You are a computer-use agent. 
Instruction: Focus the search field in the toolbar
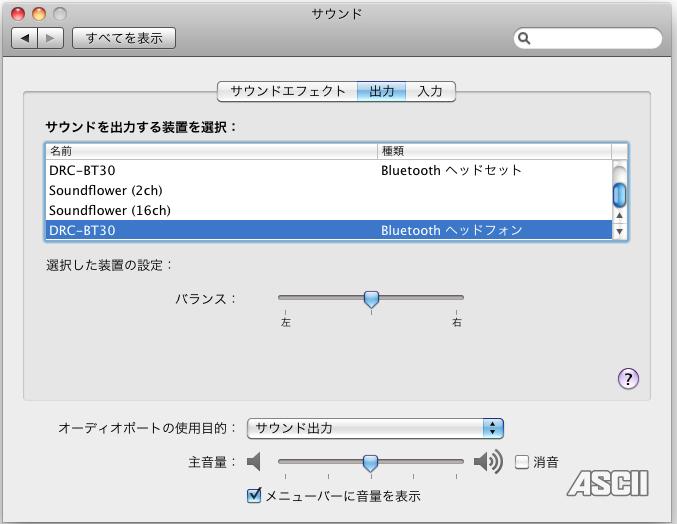click(588, 38)
